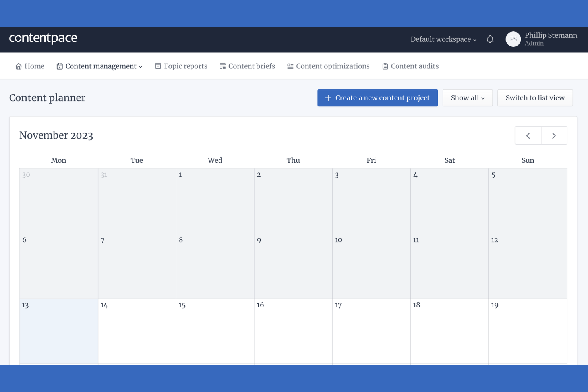The image size is (588, 392).
Task: Click the Content briefs list icon
Action: tap(222, 66)
